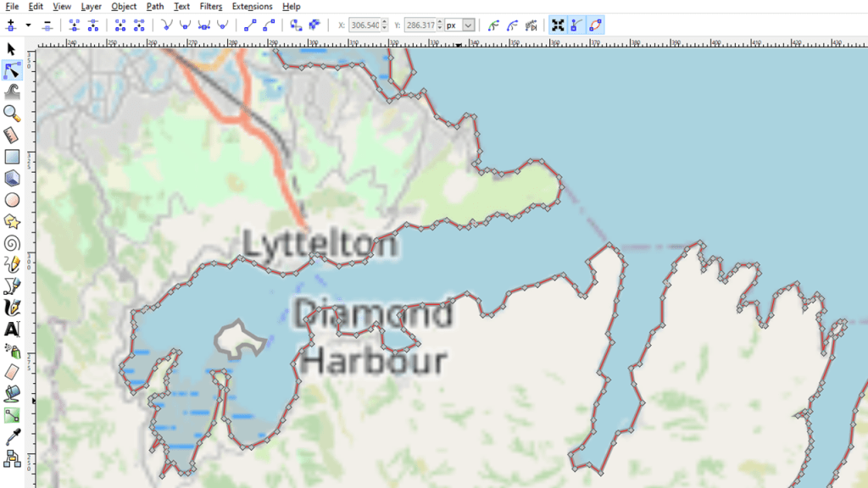This screenshot has width=868, height=488.
Task: Open the Path menu
Action: [x=155, y=7]
